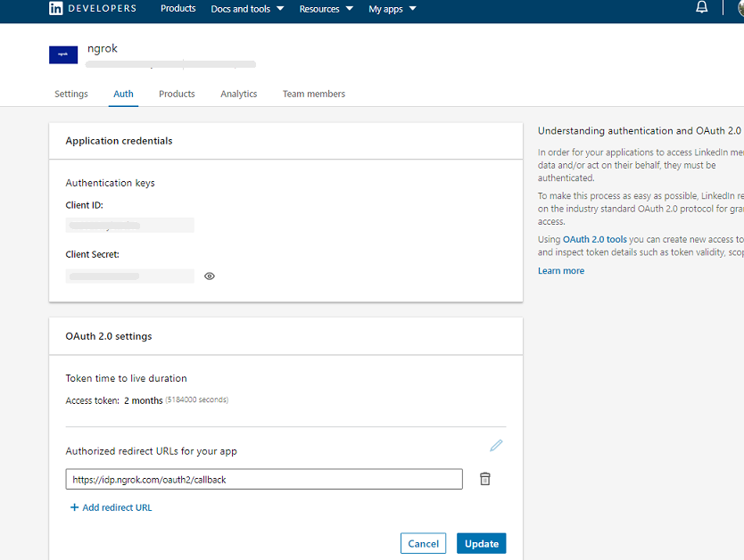Click the Understanding authentication and OAuth heading
Image resolution: width=744 pixels, height=560 pixels.
[641, 131]
